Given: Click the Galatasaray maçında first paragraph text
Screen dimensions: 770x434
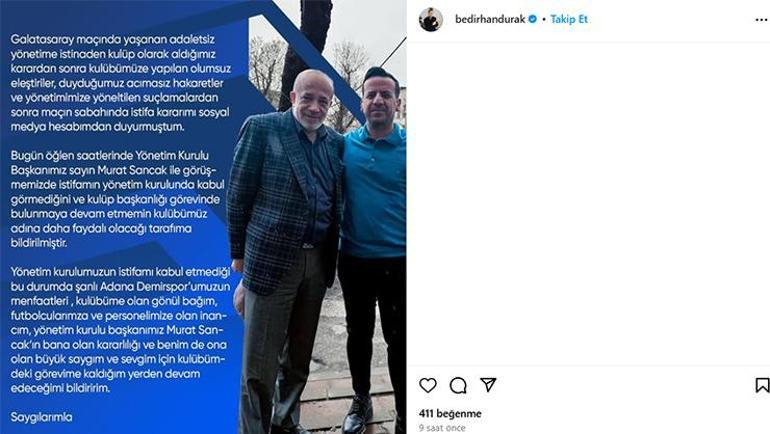Looking at the screenshot, I should [x=120, y=82].
